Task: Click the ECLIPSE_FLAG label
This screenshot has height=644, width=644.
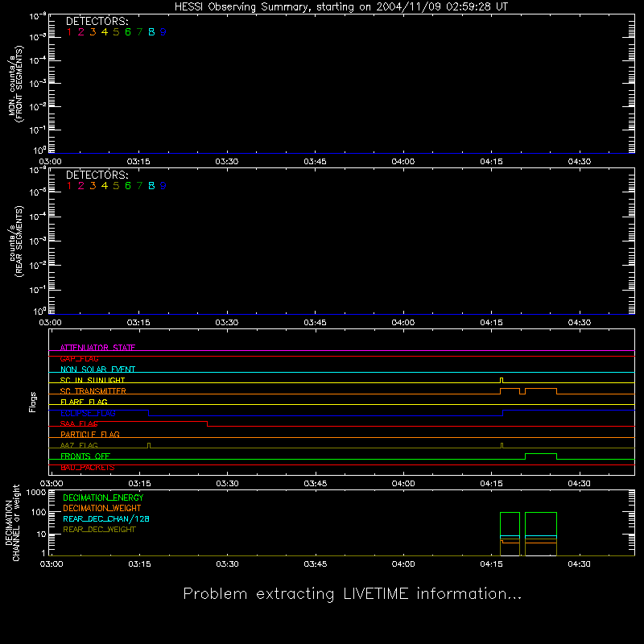Action: click(x=88, y=413)
